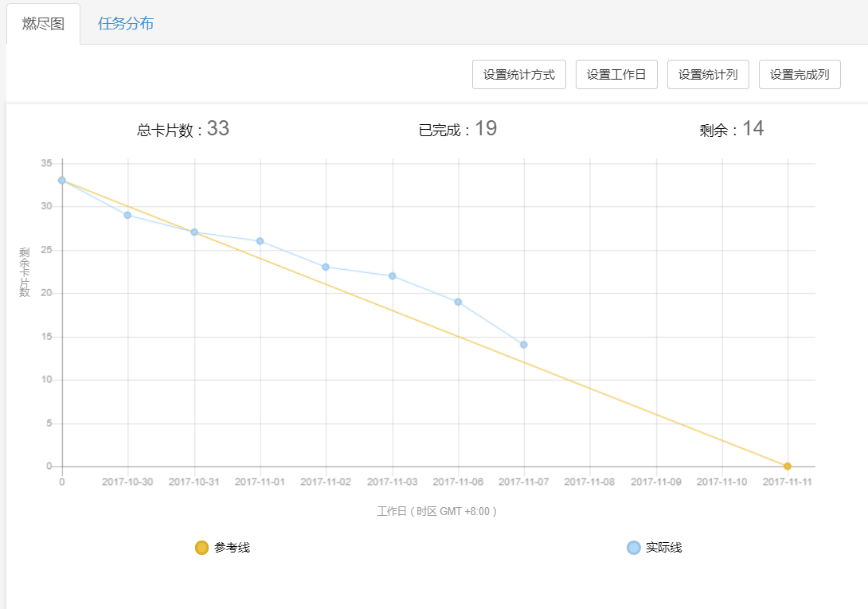Viewport: 868px width, 609px height.
Task: Click y-axis value 20
Action: (46, 293)
